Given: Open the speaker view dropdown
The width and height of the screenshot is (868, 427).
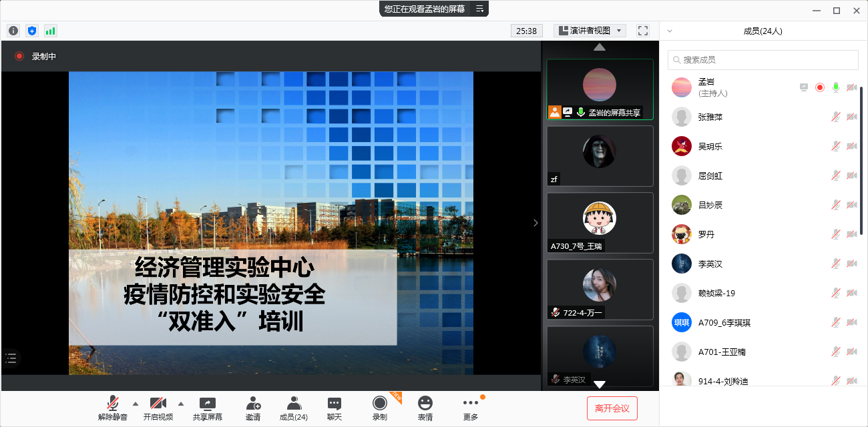Looking at the screenshot, I should [590, 31].
